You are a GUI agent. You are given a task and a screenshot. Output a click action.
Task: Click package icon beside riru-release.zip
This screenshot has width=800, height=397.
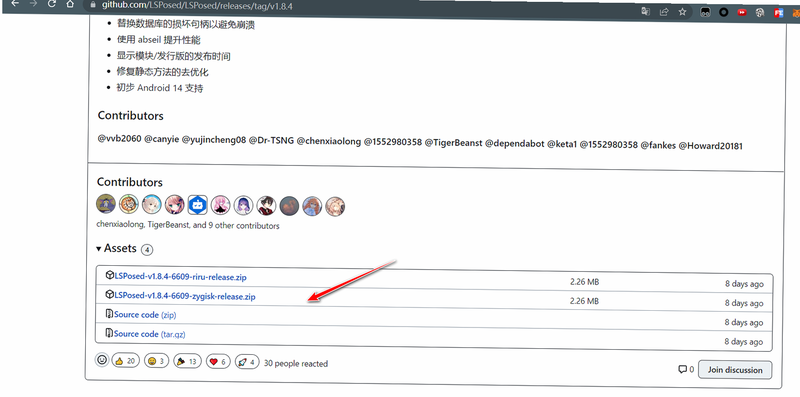110,275
